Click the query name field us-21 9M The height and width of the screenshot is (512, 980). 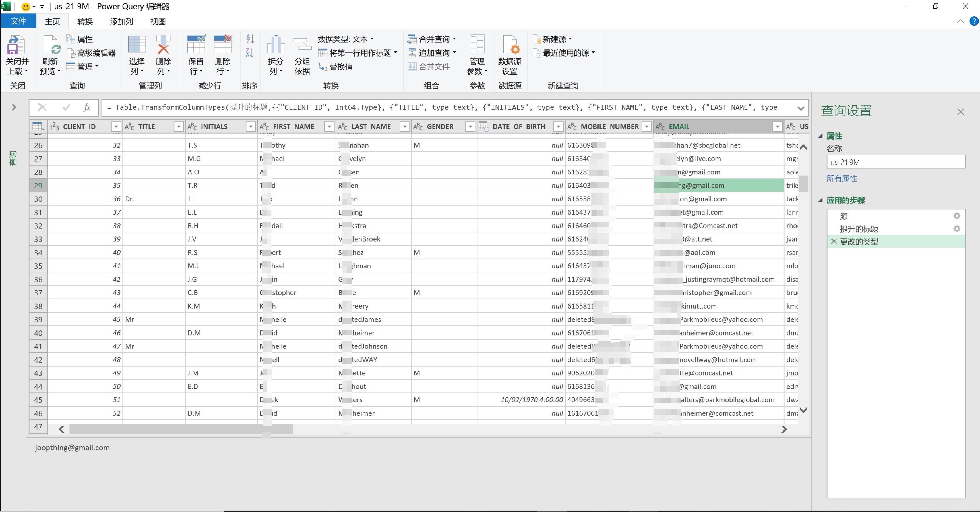pyautogui.click(x=896, y=162)
